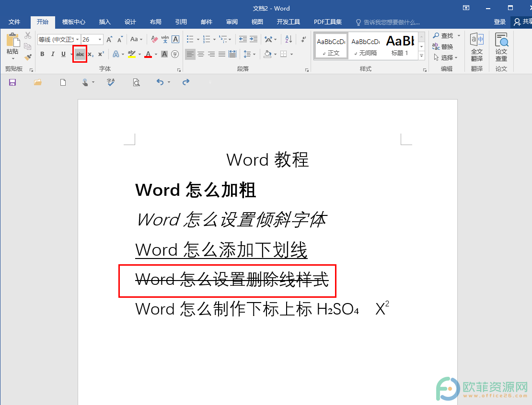Open line spacing dropdown
532x405 pixels.
click(x=249, y=54)
